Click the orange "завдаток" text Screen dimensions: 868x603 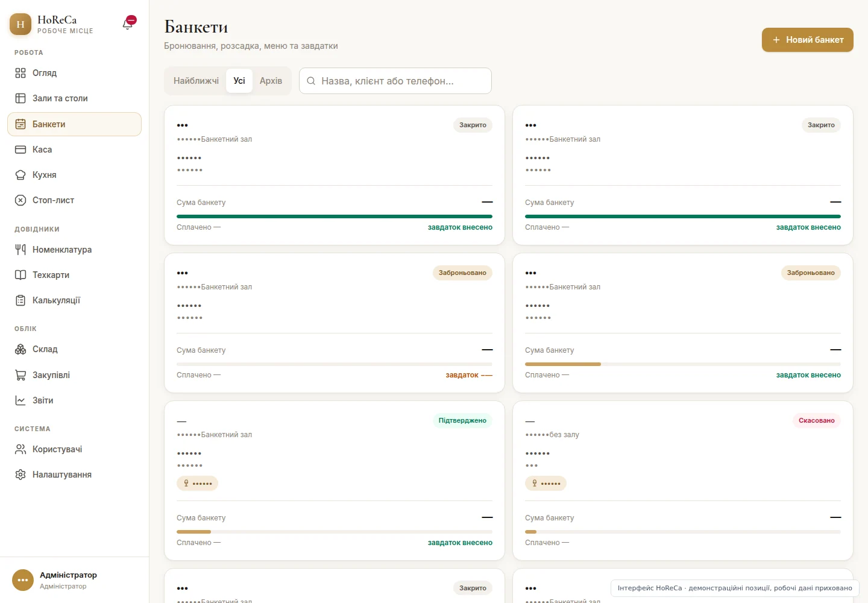point(469,375)
